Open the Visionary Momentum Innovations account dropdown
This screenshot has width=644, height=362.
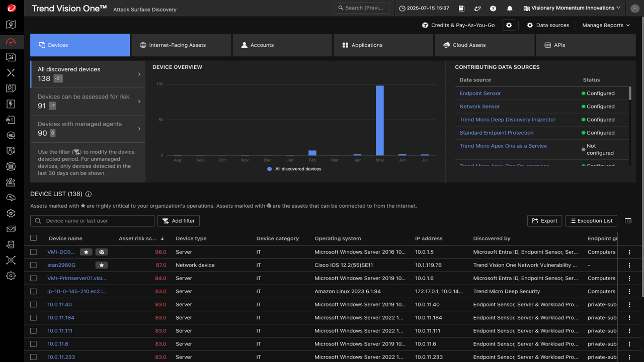(x=572, y=8)
